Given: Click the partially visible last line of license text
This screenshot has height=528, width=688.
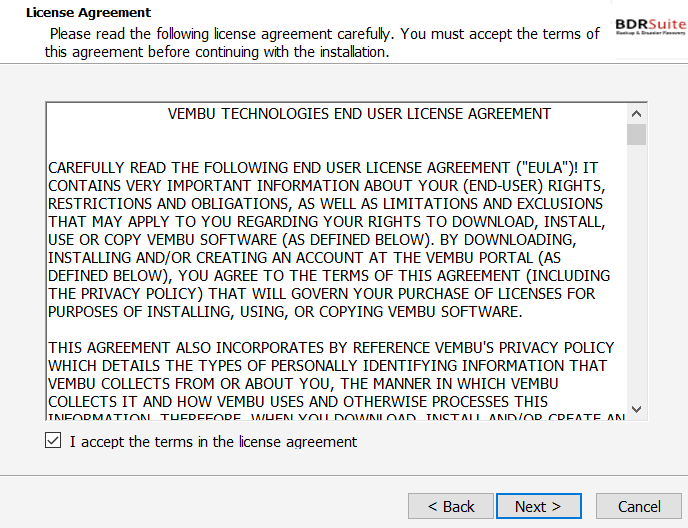Looking at the screenshot, I should pos(337,416).
